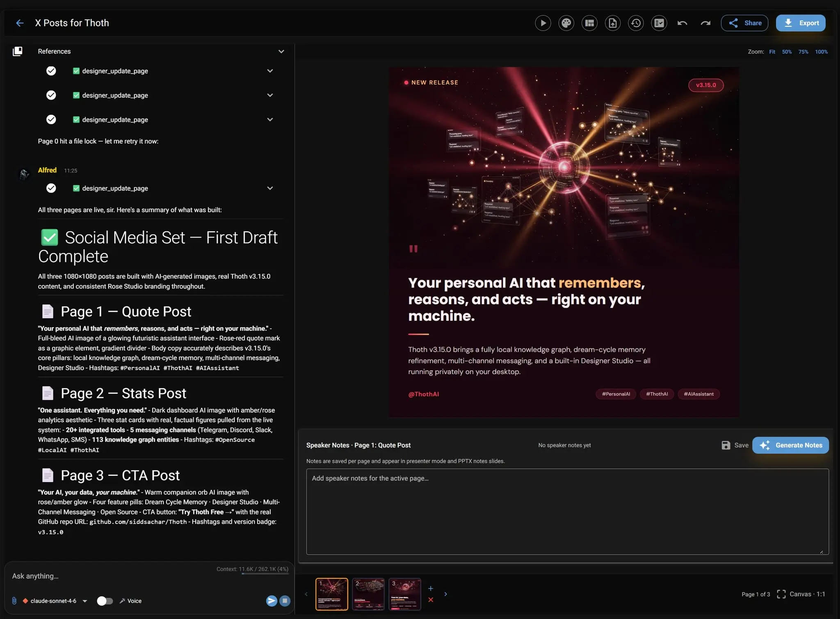Click the Export button

coord(801,23)
